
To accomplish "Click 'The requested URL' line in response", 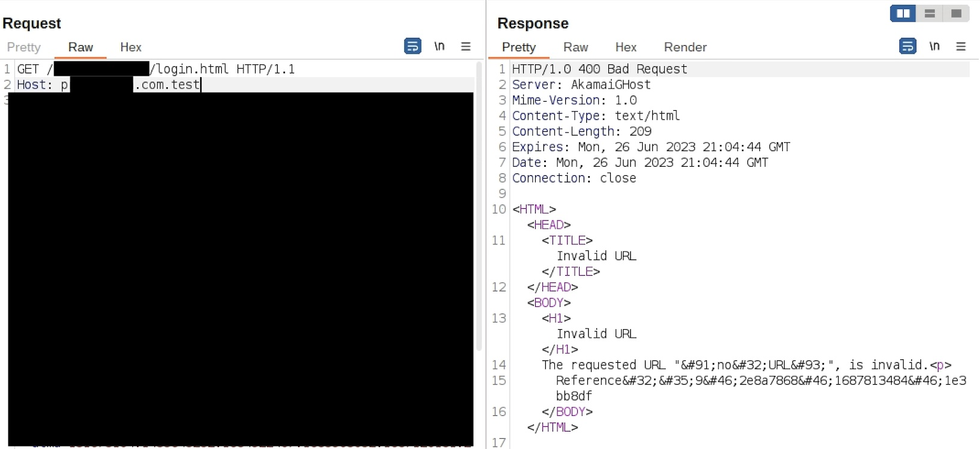I will click(x=746, y=365).
